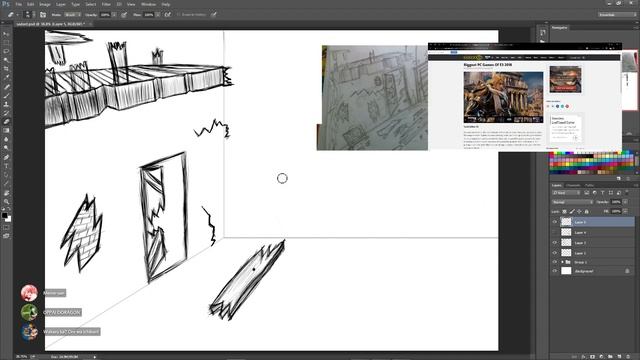Hide the Background layer eye icon

555,271
